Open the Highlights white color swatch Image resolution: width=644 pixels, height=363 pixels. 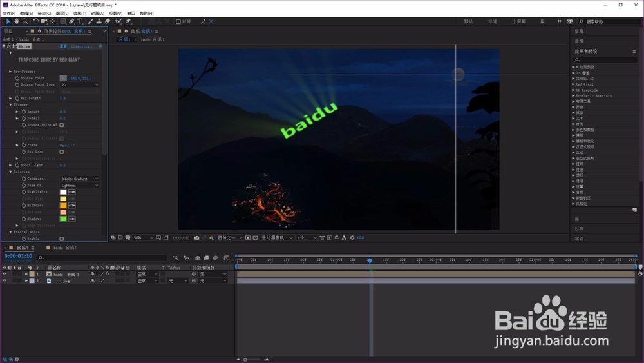tap(63, 192)
